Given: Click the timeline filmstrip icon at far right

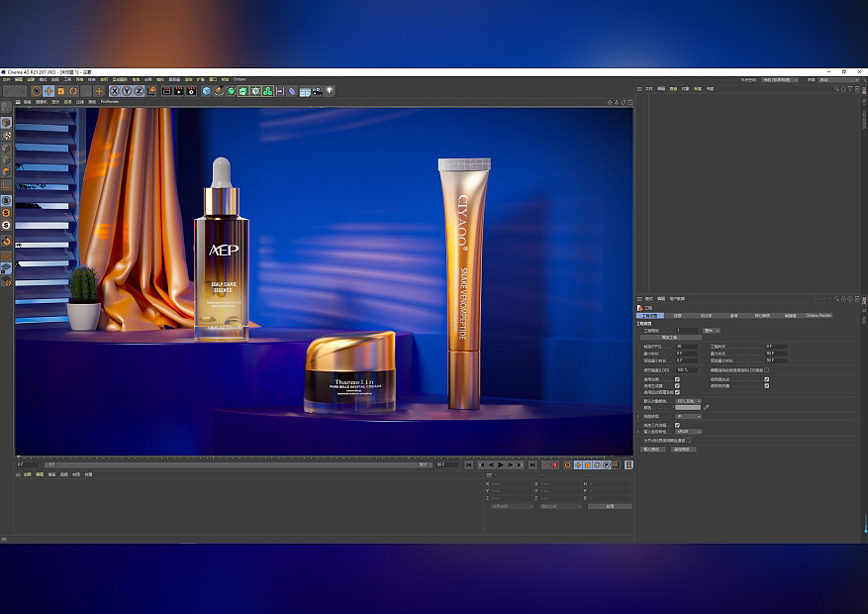Looking at the screenshot, I should coord(628,465).
